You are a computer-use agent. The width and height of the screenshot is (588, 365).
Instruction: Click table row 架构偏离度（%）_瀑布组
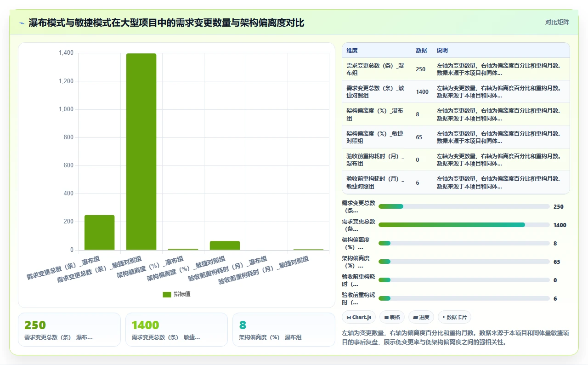coord(456,114)
